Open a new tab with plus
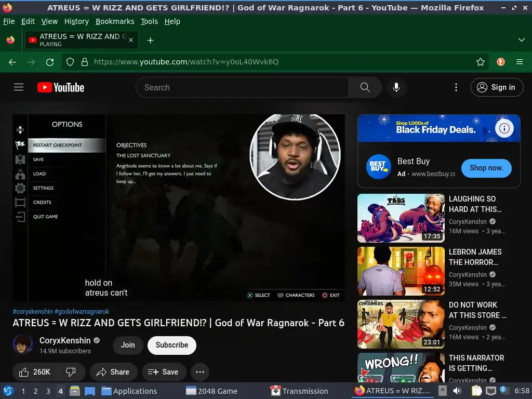This screenshot has width=532, height=399. [x=150, y=41]
